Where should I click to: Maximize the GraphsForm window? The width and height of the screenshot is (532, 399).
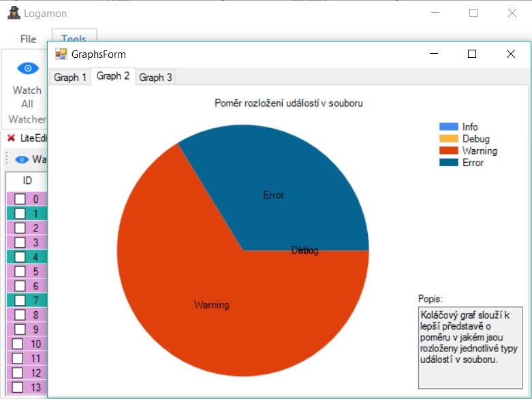pyautogui.click(x=472, y=54)
